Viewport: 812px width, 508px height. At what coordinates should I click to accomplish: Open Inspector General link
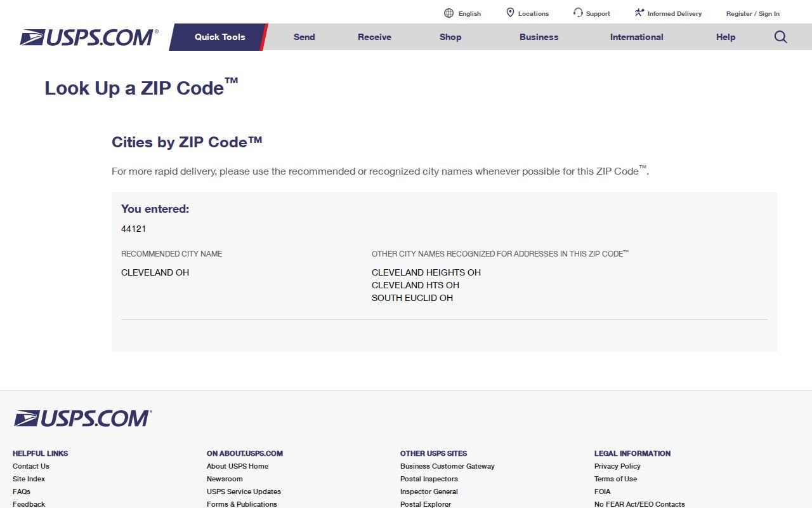pos(429,491)
